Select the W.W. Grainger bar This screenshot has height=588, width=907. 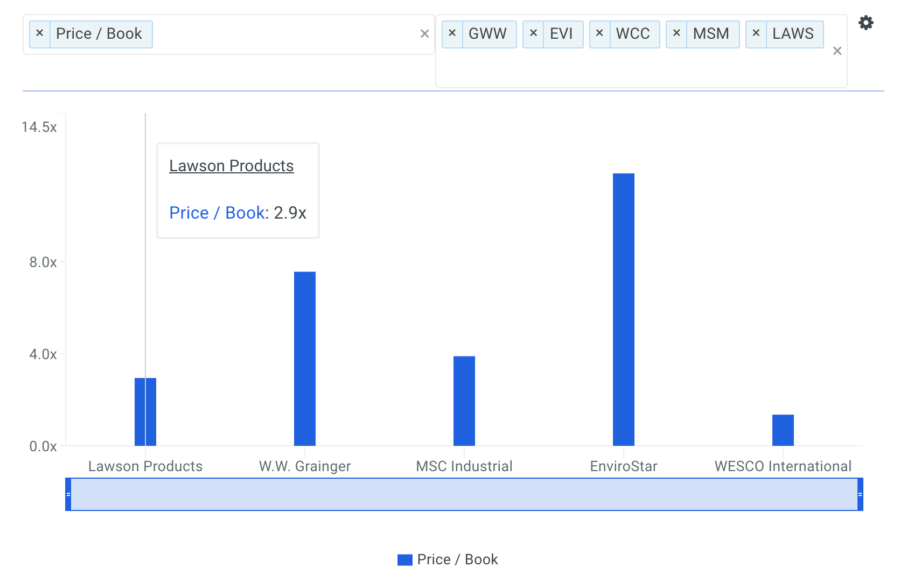point(305,359)
